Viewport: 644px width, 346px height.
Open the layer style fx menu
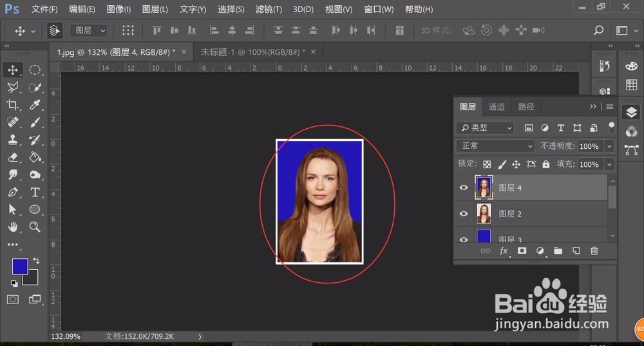504,251
